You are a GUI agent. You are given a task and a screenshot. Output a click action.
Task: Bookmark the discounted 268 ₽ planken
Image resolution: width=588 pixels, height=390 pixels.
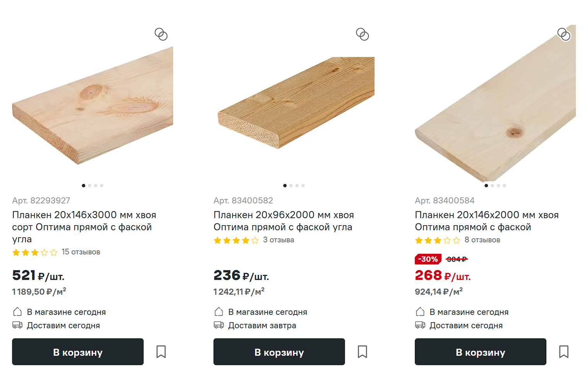(564, 352)
